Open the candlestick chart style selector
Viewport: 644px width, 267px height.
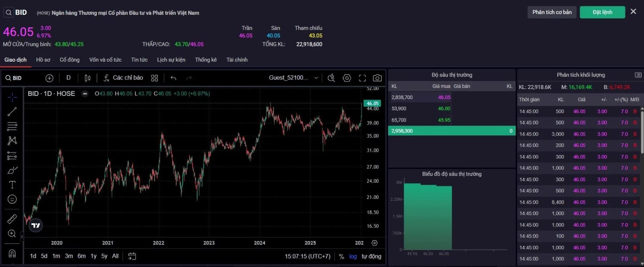[87, 78]
